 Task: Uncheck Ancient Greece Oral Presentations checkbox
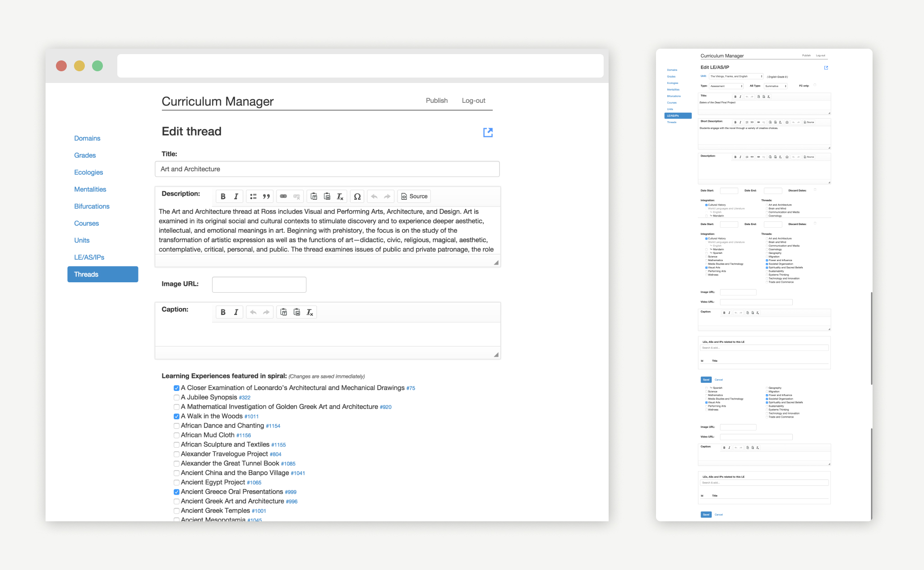coord(176,492)
